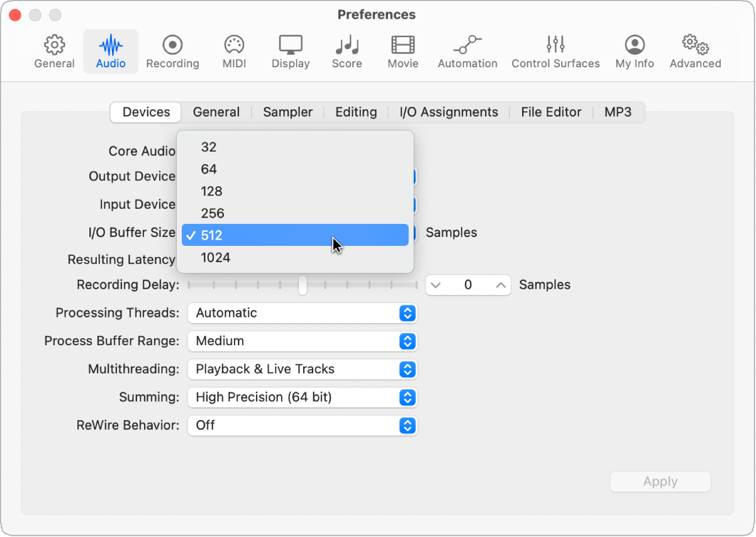Image resolution: width=756 pixels, height=537 pixels.
Task: Close the Preferences window
Action: point(16,14)
